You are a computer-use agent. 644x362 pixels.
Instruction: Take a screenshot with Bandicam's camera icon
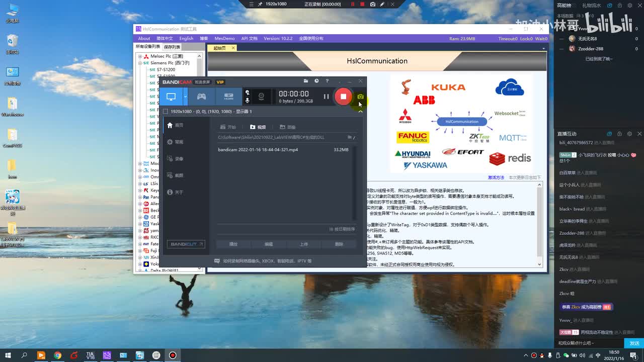click(360, 97)
